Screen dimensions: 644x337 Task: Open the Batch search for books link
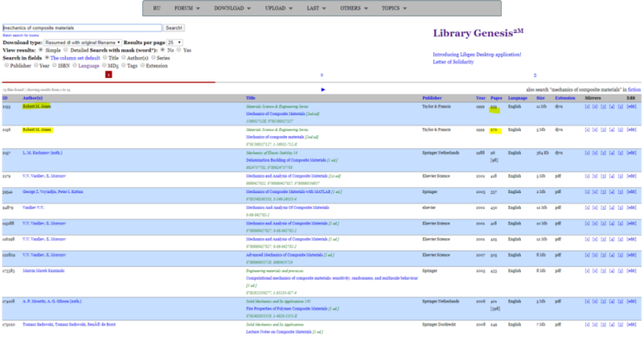pos(21,36)
